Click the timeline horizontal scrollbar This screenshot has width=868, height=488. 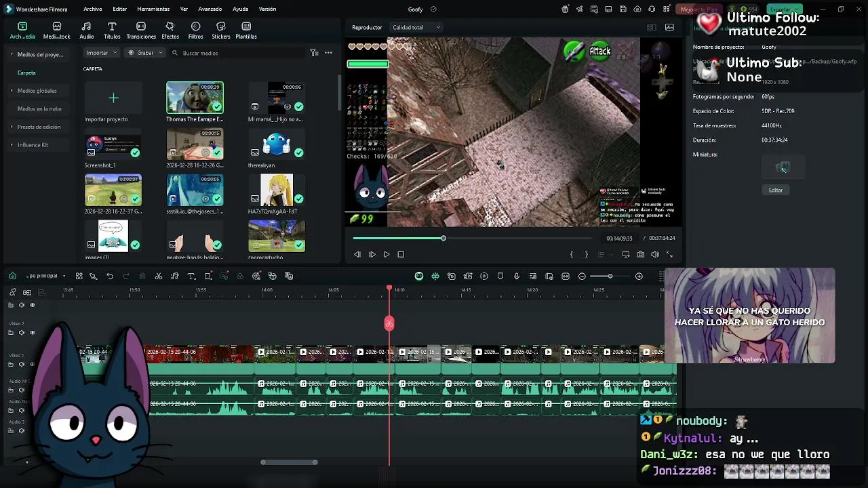[290, 462]
